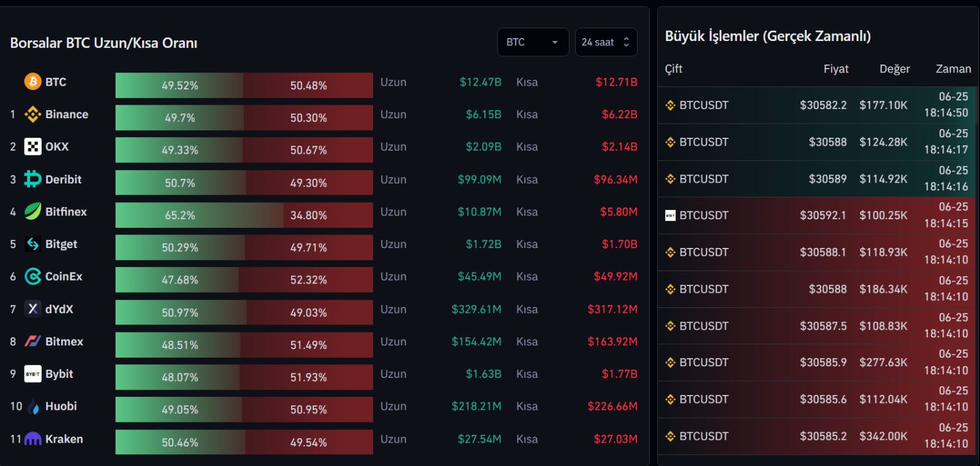The image size is (980, 466).
Task: Open the Kraken exchange name link
Action: (x=64, y=438)
